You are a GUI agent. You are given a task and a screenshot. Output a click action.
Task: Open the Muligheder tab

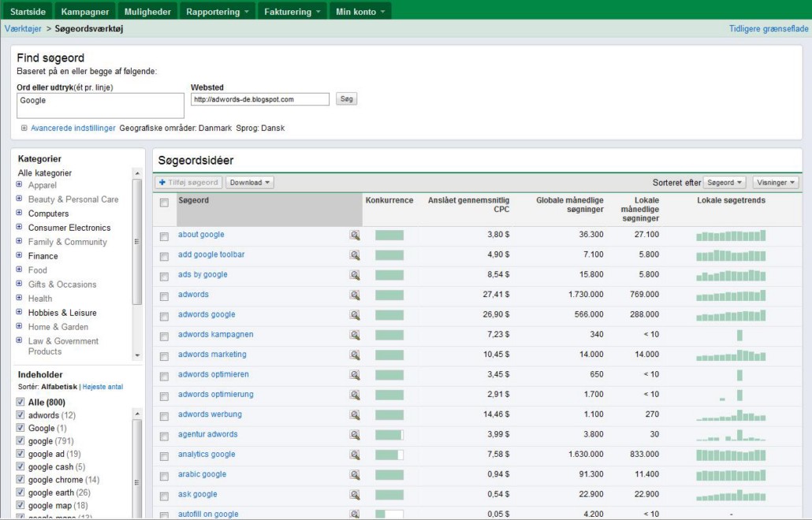coord(147,11)
